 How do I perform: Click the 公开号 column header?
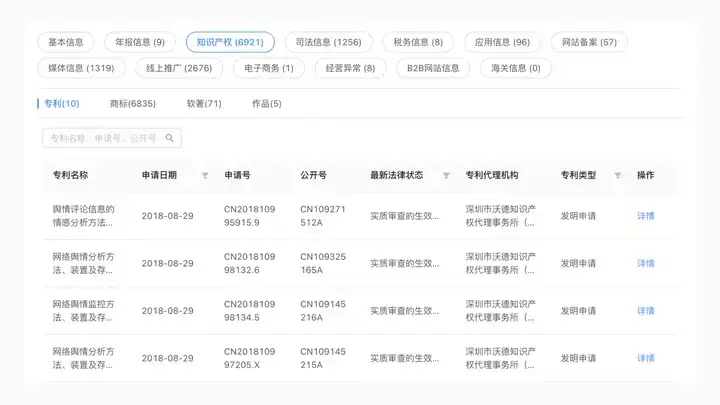(x=313, y=175)
